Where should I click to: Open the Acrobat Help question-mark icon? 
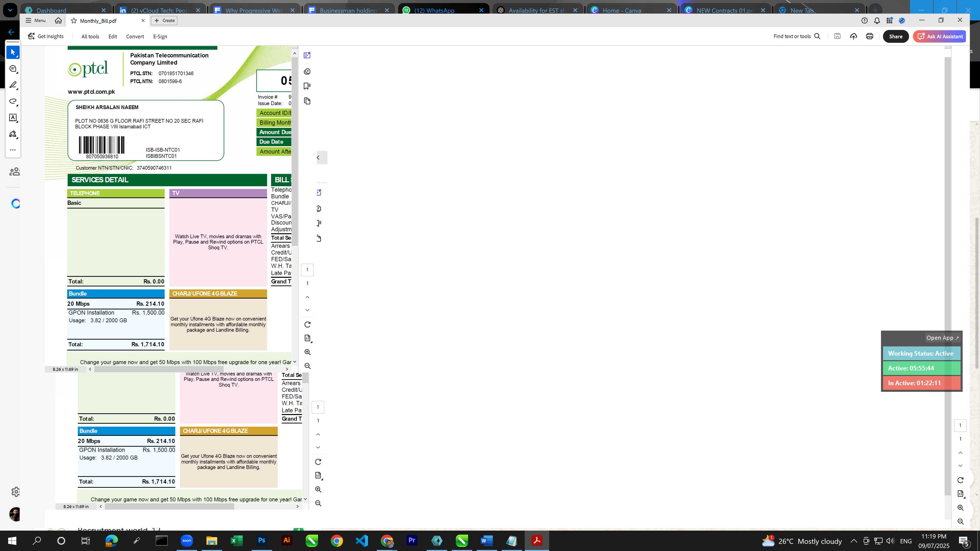coord(864,20)
